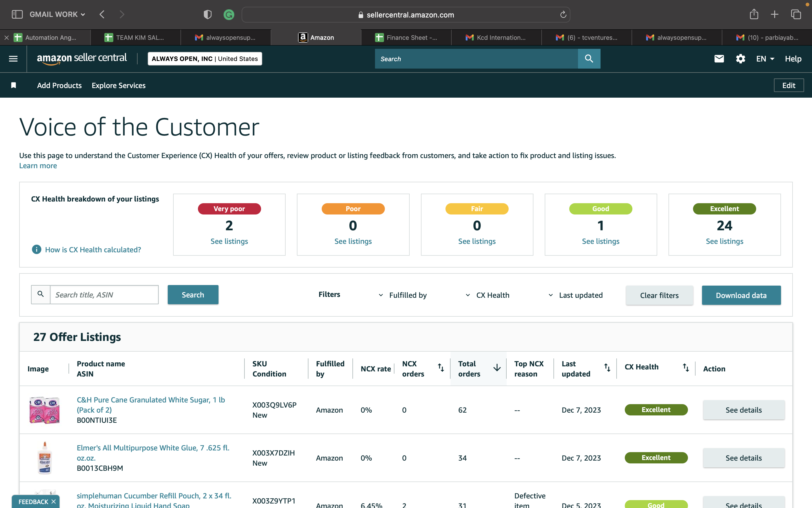The width and height of the screenshot is (812, 508).
Task: Sort by Total orders down arrow
Action: pos(497,367)
